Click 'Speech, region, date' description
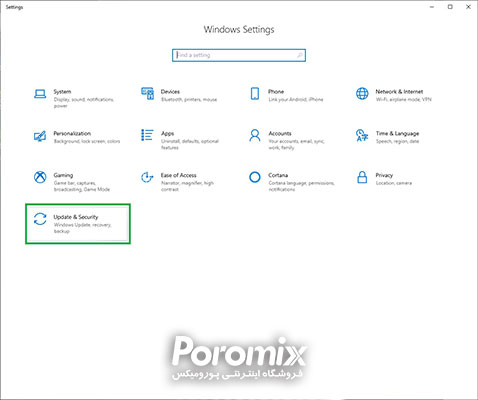Viewport: 478px width, 400px height. [x=398, y=141]
